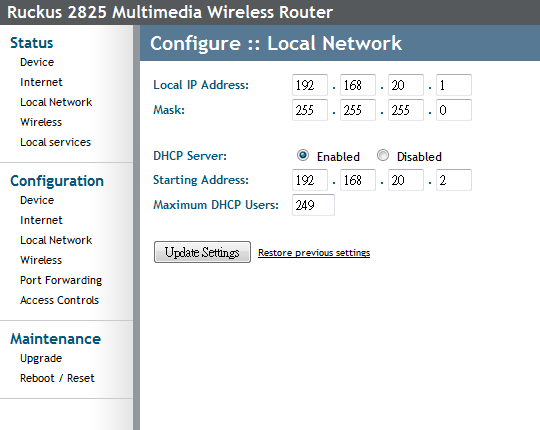
Task: Click the 'DHCP Server:' label
Action: point(190,156)
